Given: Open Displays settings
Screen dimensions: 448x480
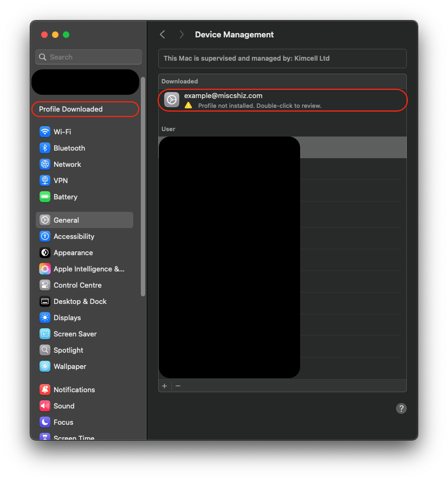Looking at the screenshot, I should click(x=66, y=317).
